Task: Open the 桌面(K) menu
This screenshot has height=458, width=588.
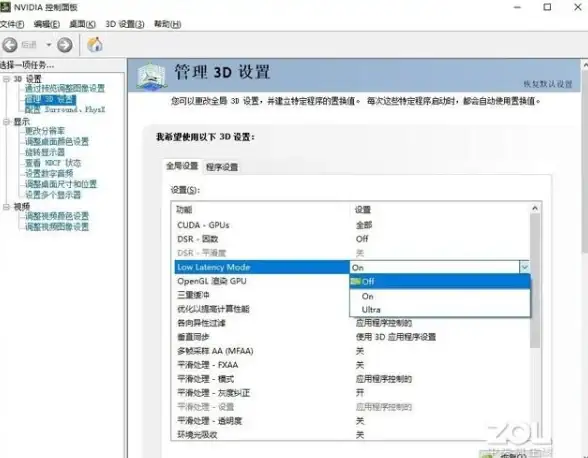Action: point(82,24)
